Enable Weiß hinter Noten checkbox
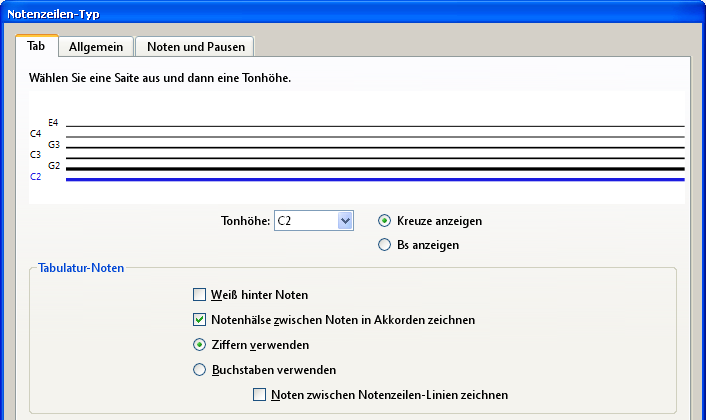720x420 pixels. [199, 295]
